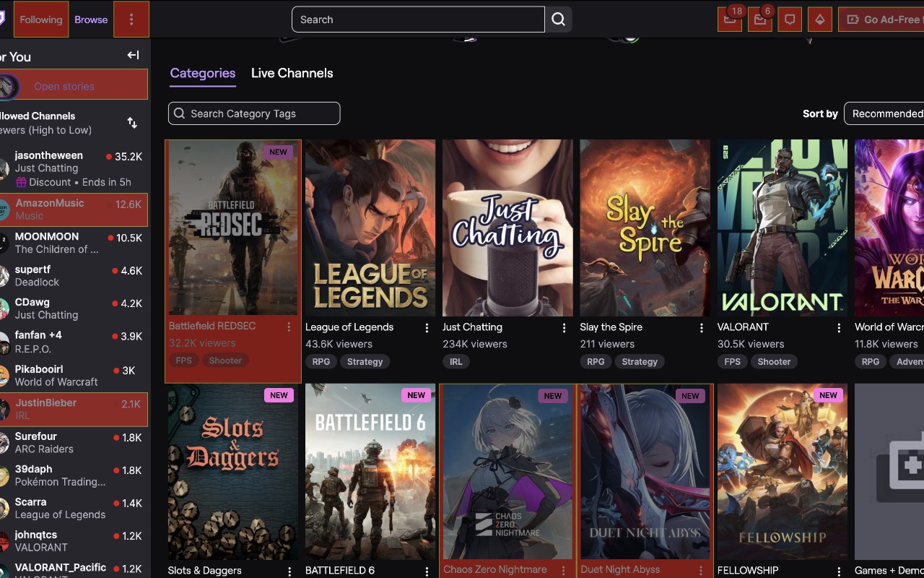Open Duet Night Abyss card options menu
This screenshot has height=578, width=924.
(701, 571)
